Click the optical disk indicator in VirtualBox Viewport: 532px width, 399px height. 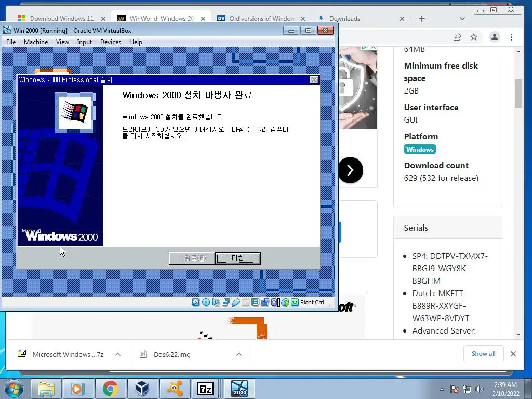click(x=206, y=302)
